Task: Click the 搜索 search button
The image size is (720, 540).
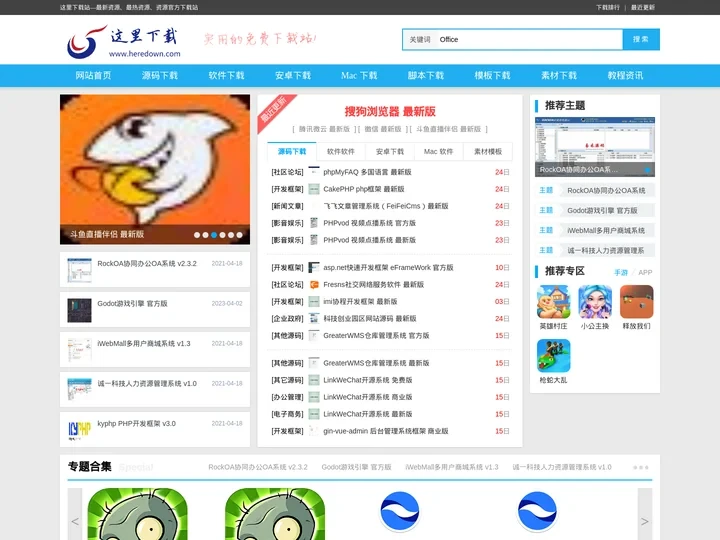Action: 641,39
